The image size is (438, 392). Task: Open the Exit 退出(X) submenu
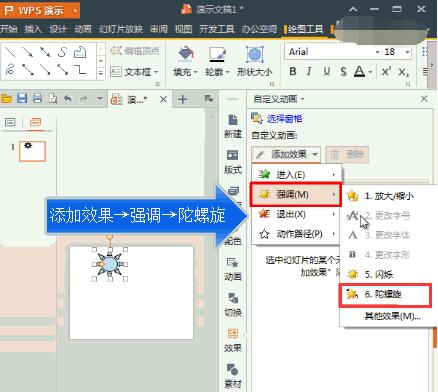pyautogui.click(x=297, y=214)
